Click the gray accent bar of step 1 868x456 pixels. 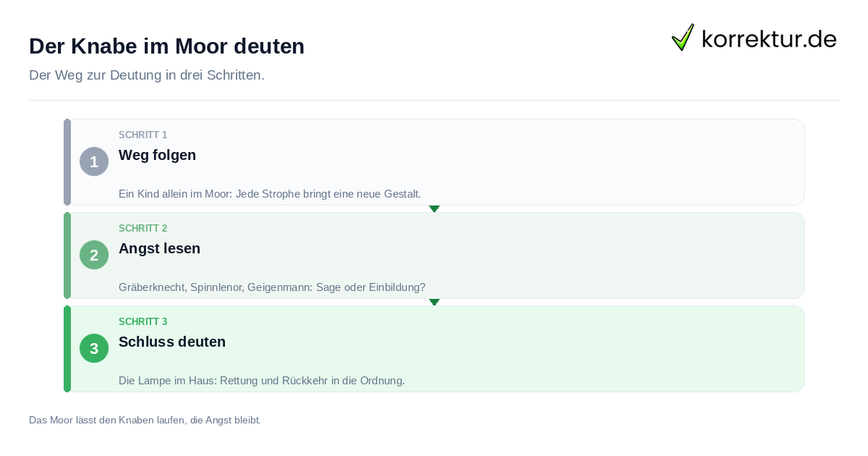(x=67, y=162)
